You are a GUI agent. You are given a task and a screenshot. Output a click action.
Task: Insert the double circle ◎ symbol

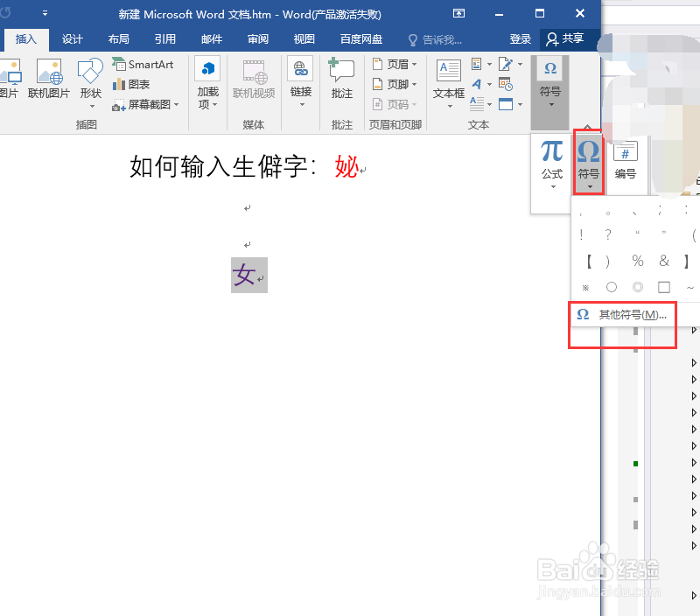[x=638, y=287]
